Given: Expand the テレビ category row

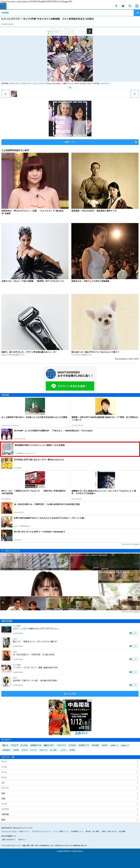Looking at the screenshot, I should pos(70,777).
